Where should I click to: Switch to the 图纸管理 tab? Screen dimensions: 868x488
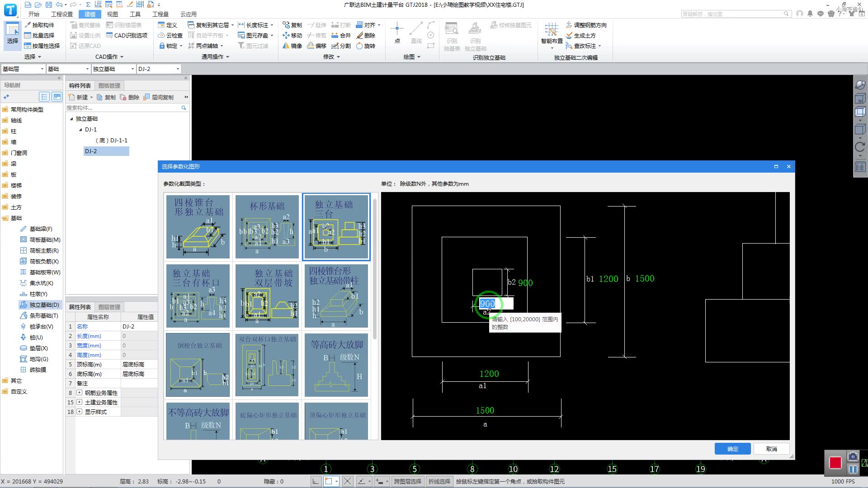coord(109,85)
